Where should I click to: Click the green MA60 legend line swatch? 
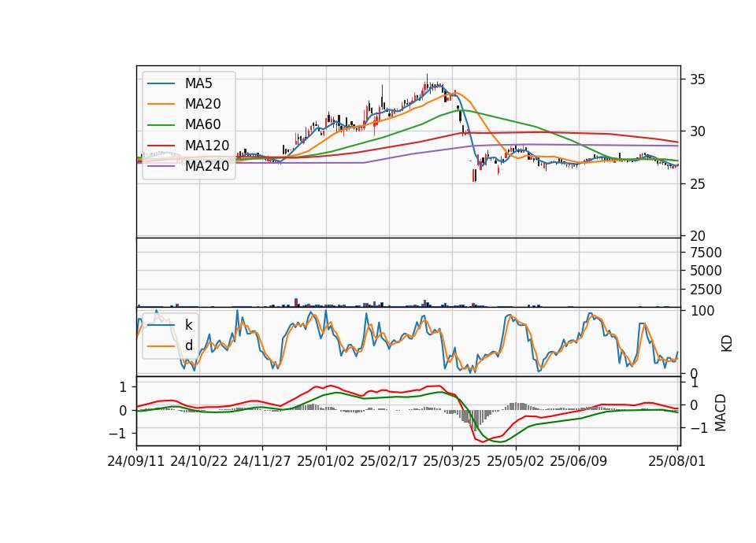point(161,125)
